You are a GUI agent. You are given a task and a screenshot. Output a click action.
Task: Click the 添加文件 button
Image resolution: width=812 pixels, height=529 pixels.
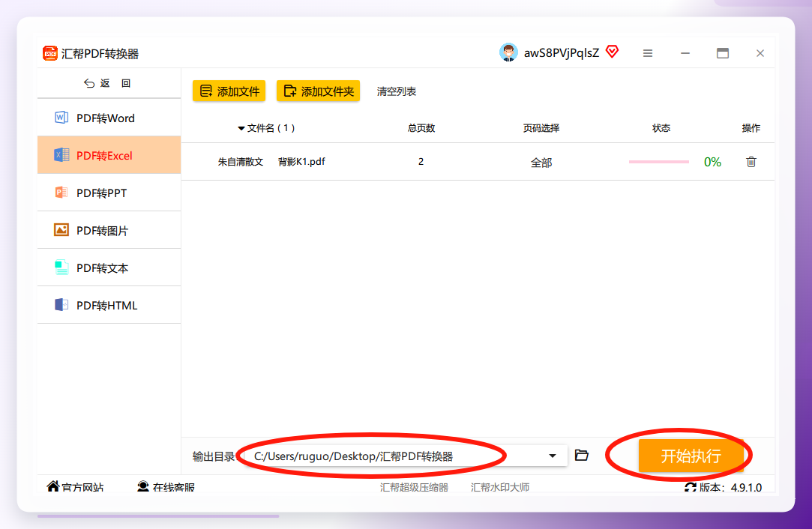(x=229, y=91)
